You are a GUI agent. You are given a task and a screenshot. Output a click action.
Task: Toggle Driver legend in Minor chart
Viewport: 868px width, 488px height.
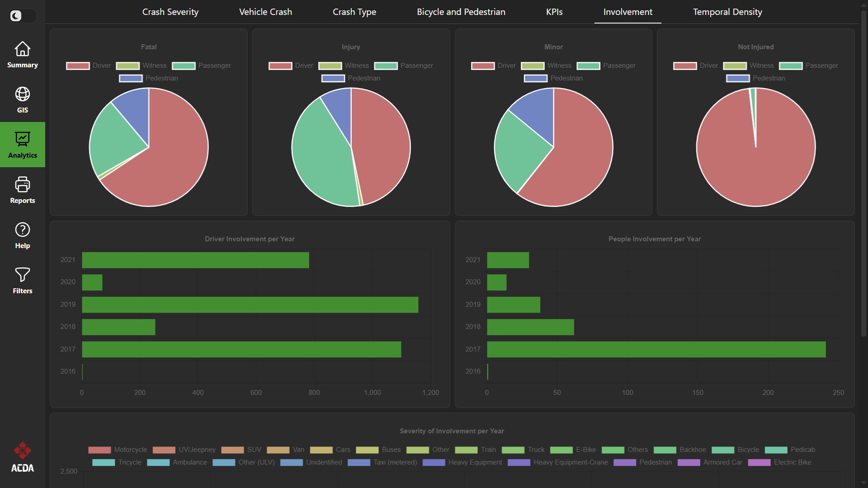click(494, 66)
